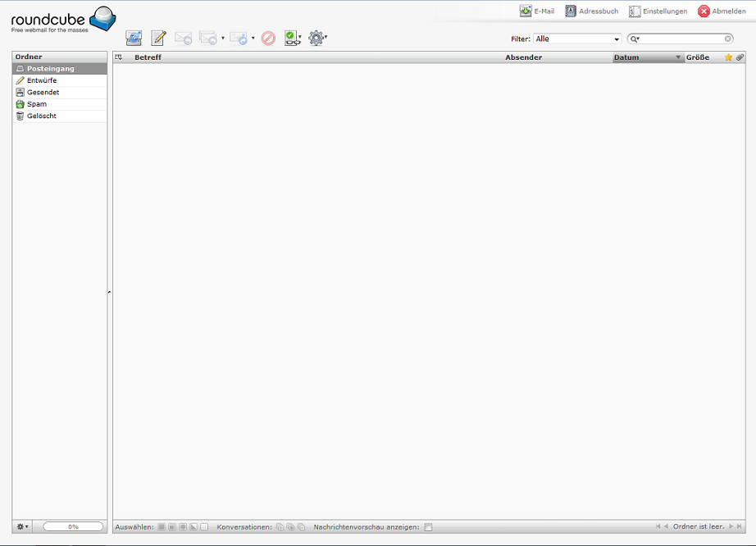Click inside the search input field
756x546 pixels.
click(x=682, y=39)
